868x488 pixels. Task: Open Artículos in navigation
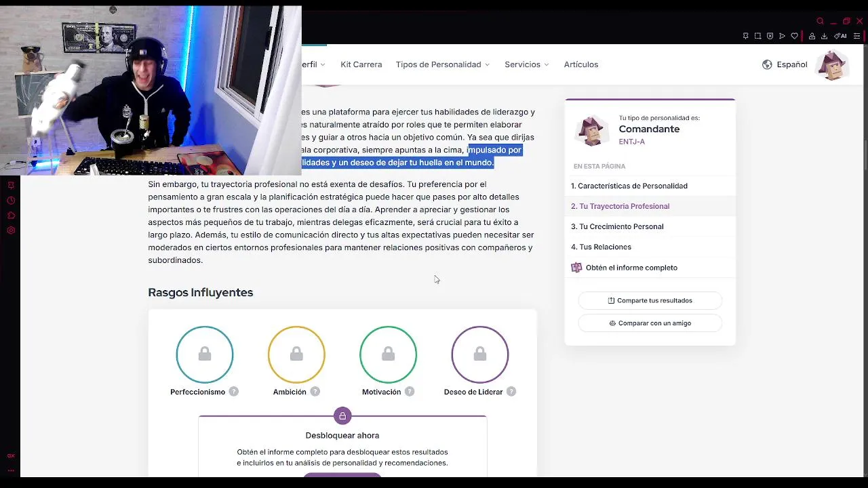pos(581,64)
